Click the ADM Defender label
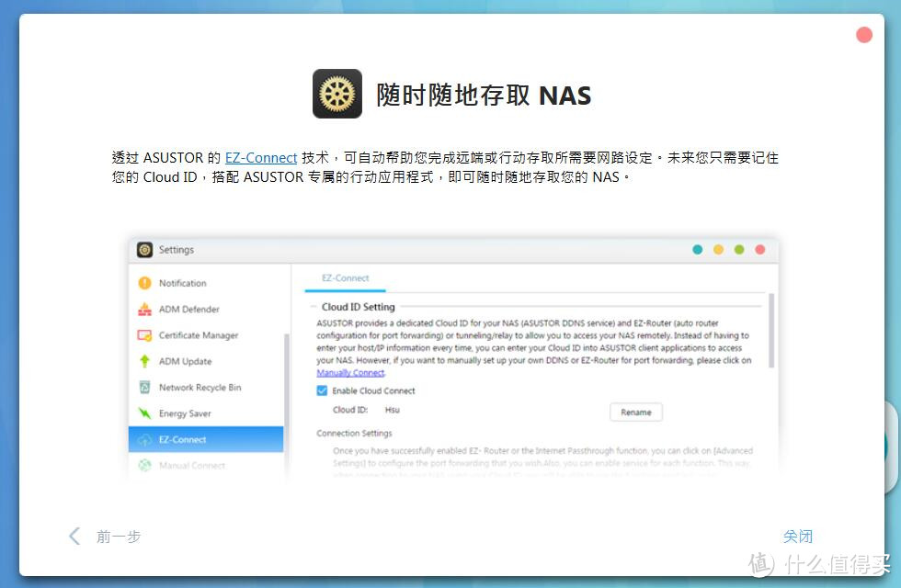 (x=189, y=309)
